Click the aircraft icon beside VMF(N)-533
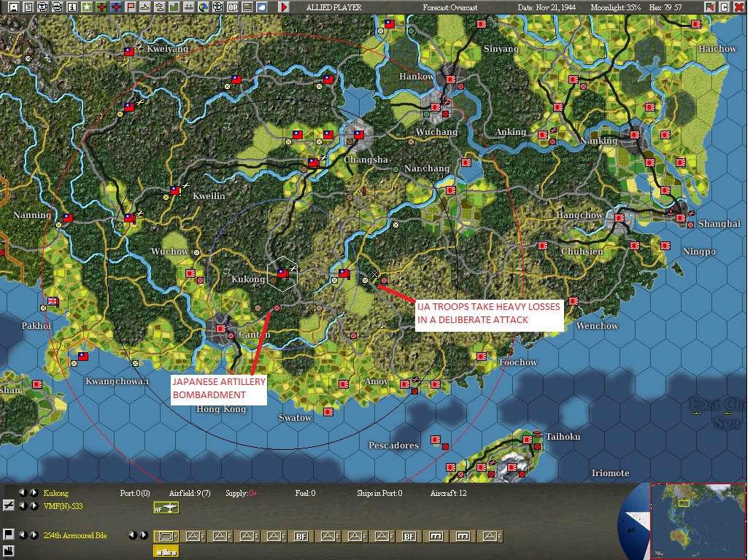The image size is (753, 560). pyautogui.click(x=8, y=505)
